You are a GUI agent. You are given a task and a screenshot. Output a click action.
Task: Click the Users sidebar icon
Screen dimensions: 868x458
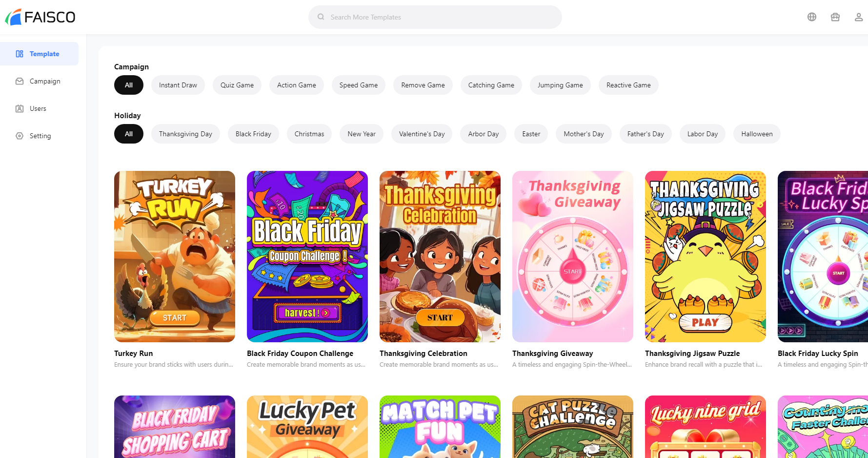pyautogui.click(x=20, y=108)
